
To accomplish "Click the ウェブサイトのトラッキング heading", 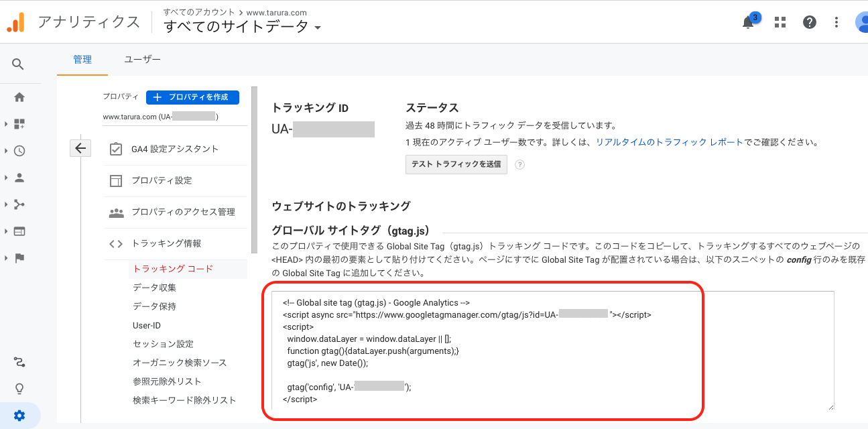I will [x=341, y=206].
